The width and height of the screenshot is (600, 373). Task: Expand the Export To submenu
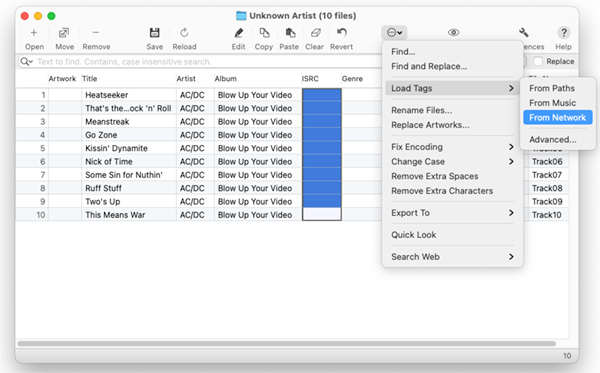click(x=452, y=213)
